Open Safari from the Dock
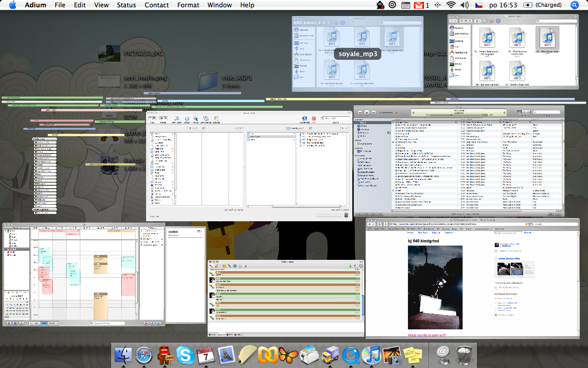The width and height of the screenshot is (588, 368). [x=144, y=355]
